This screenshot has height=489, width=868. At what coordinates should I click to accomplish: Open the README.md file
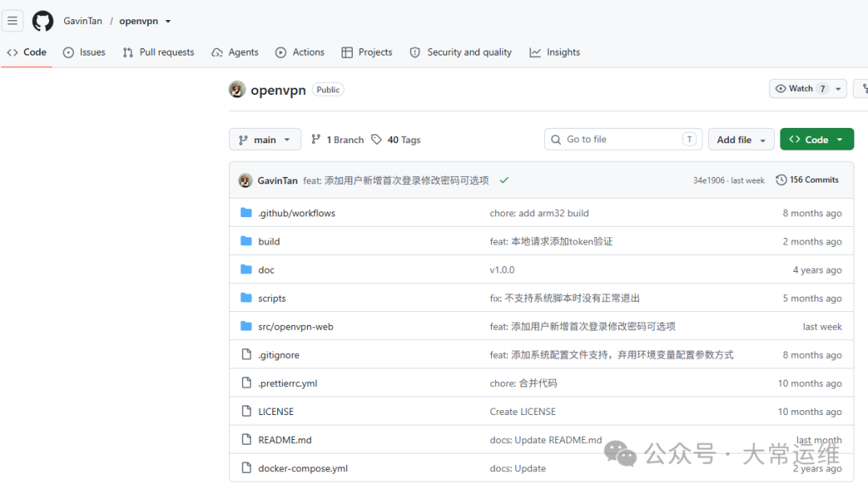click(x=285, y=440)
